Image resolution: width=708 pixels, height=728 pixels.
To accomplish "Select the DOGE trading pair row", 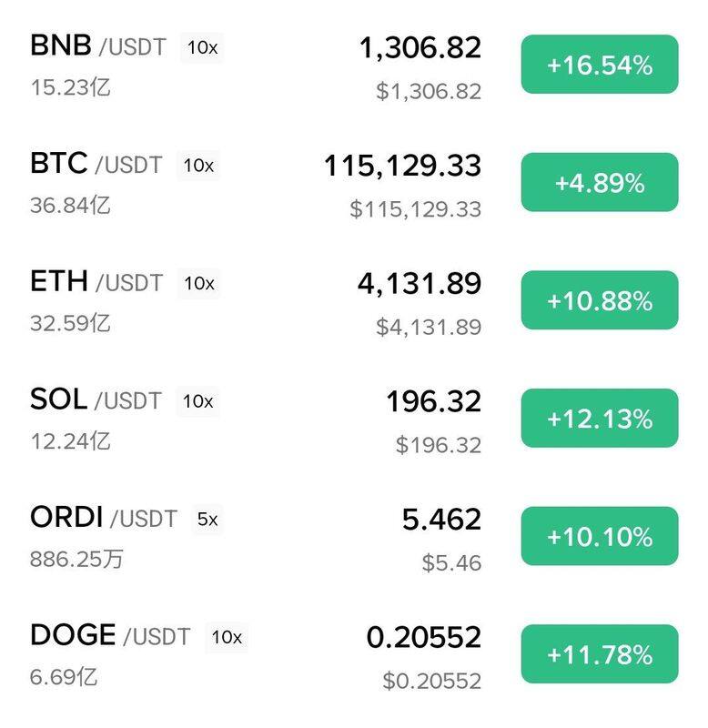I will pos(109,636).
